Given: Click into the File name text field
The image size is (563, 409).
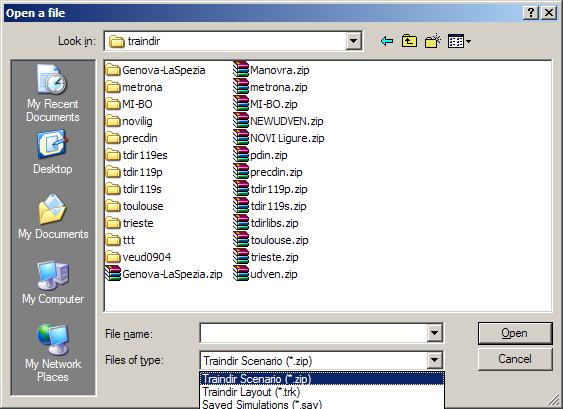Looking at the screenshot, I should (x=313, y=333).
